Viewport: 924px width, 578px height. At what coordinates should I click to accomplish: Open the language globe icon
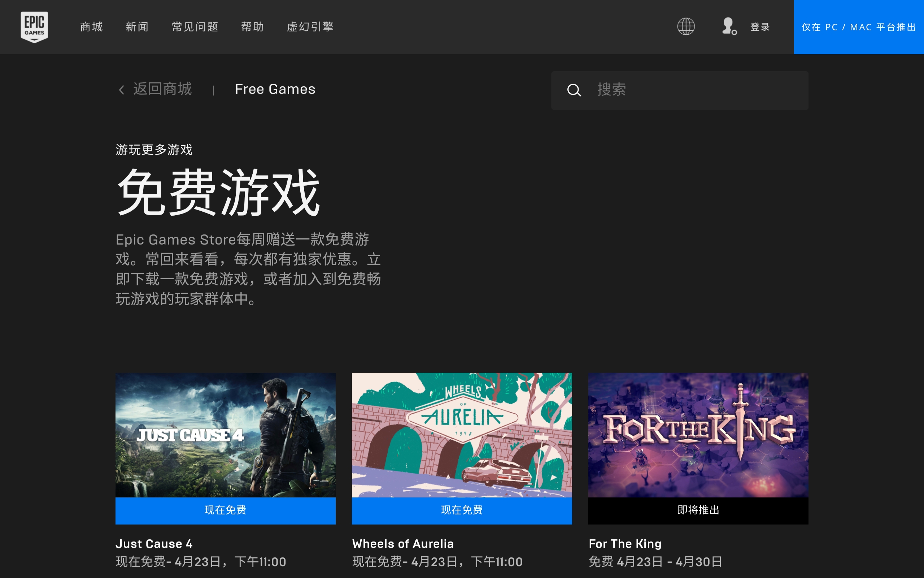click(686, 27)
